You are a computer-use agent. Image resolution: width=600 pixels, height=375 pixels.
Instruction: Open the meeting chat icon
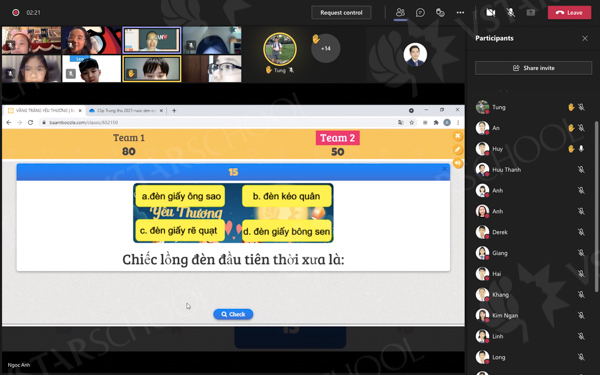coord(420,13)
